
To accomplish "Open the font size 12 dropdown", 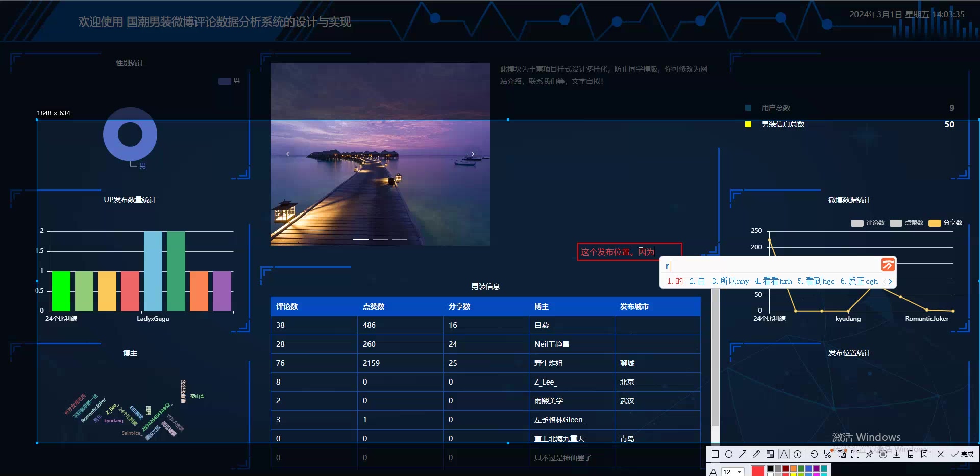I will click(732, 472).
